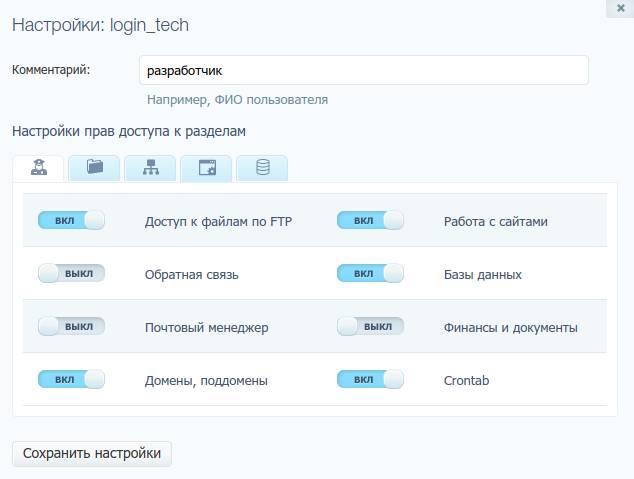Screen dimensions: 634x479
Task: Turn off the 'Домены, поддомены' switch
Action: coord(71,379)
